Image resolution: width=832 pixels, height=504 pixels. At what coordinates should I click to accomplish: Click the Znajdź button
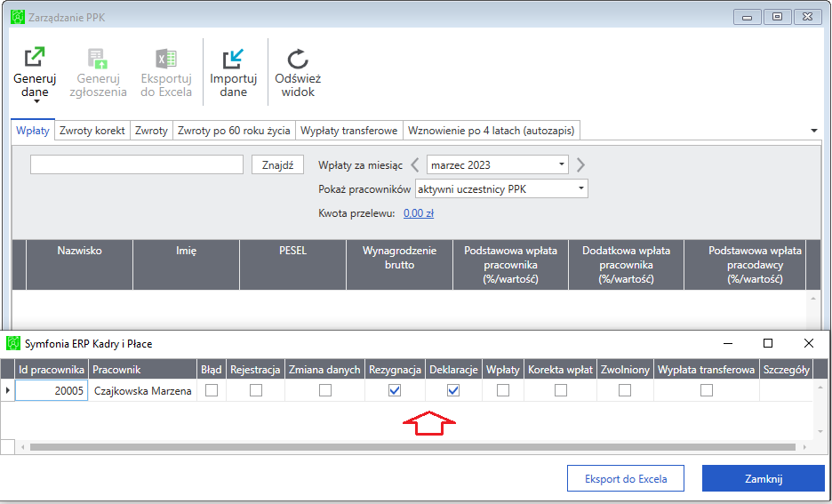277,165
